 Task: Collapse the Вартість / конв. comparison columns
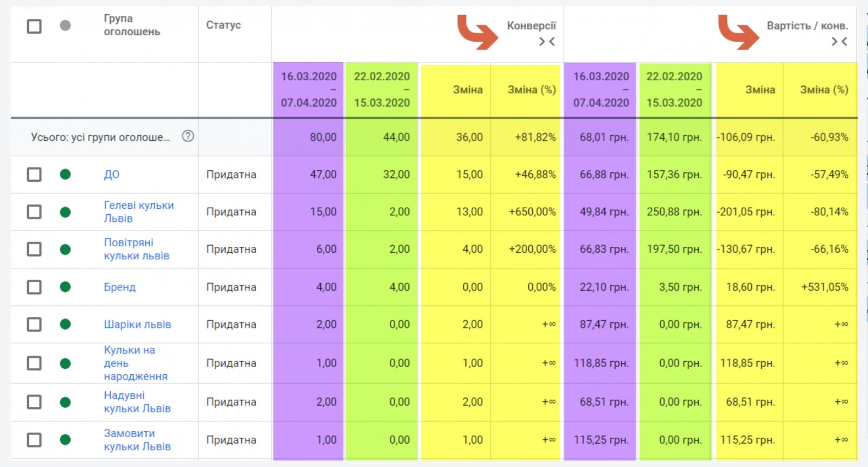pyautogui.click(x=839, y=41)
